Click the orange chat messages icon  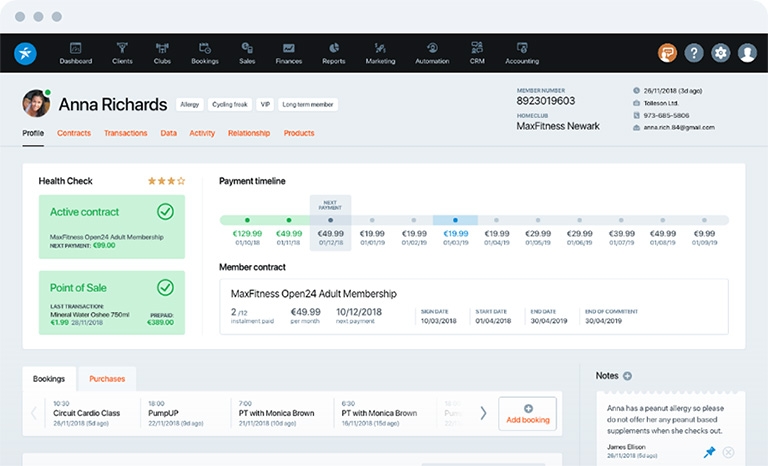point(667,52)
